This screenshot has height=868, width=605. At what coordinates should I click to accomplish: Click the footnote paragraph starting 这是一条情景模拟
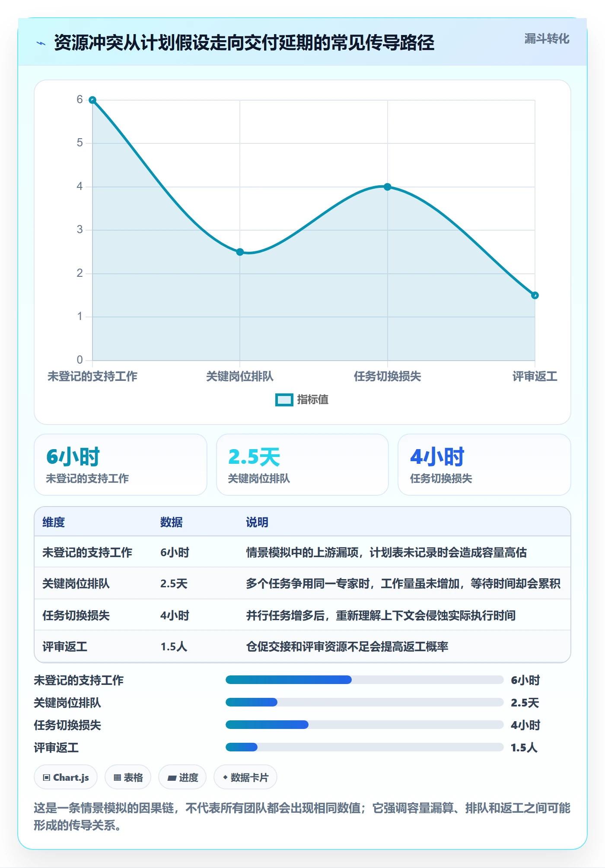click(302, 817)
